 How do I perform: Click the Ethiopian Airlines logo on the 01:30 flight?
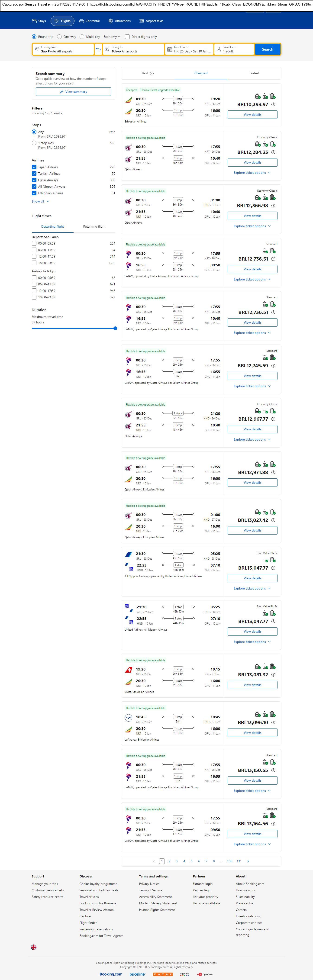click(129, 100)
